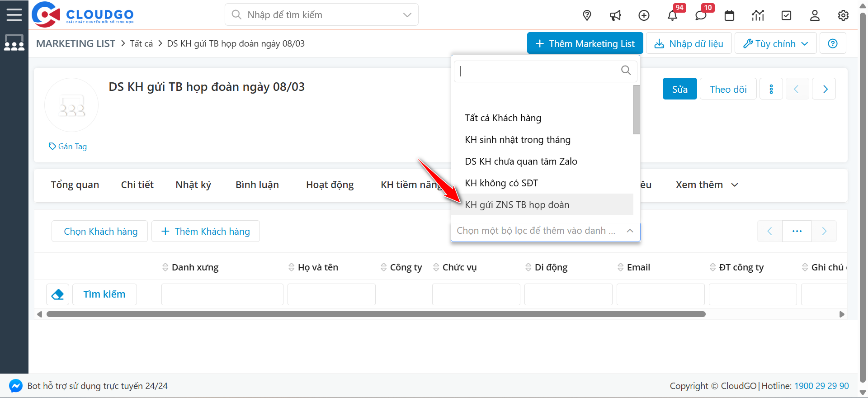
Task: Switch to the Chi tiết tab
Action: point(137,185)
